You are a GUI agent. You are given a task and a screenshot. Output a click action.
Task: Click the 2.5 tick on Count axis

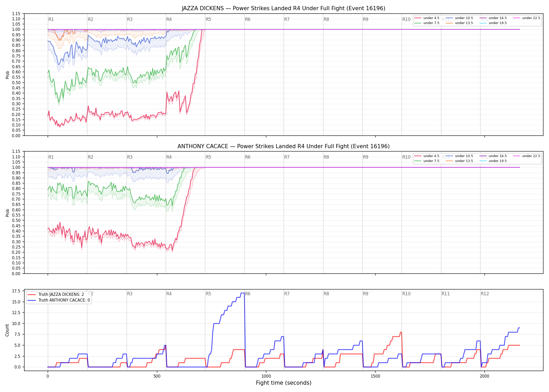pos(17,356)
